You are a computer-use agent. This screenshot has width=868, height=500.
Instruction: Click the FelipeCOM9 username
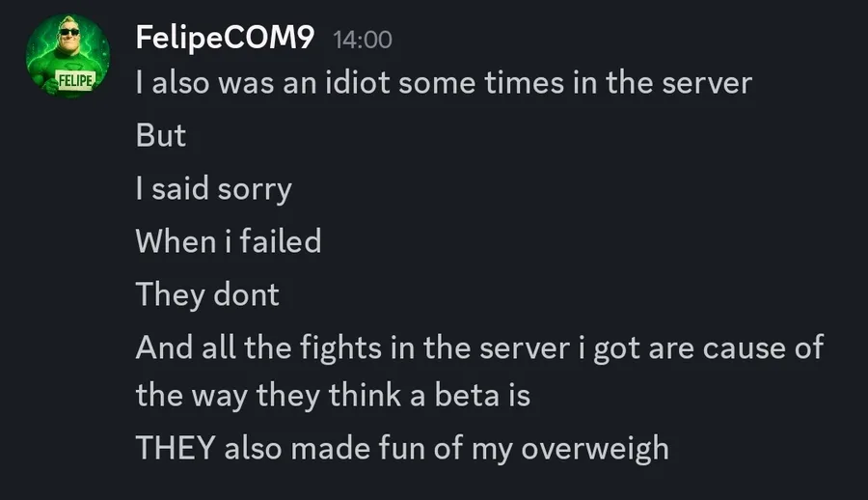coord(225,38)
